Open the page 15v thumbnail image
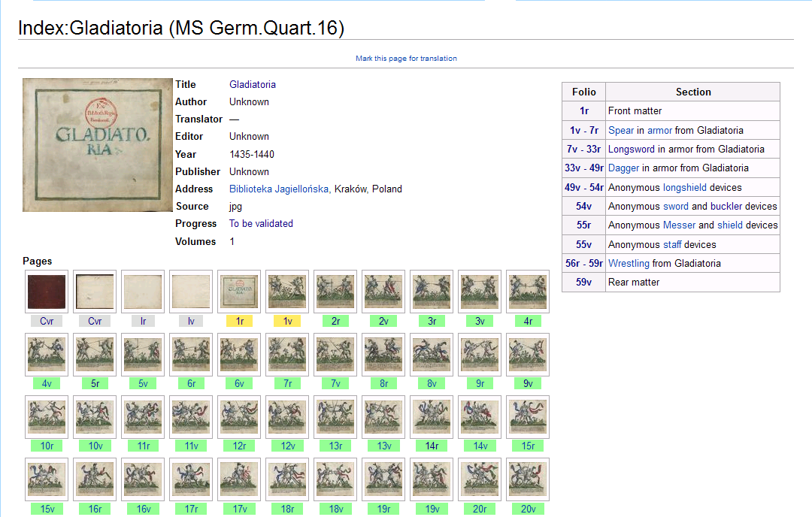812x517 pixels. [x=47, y=479]
